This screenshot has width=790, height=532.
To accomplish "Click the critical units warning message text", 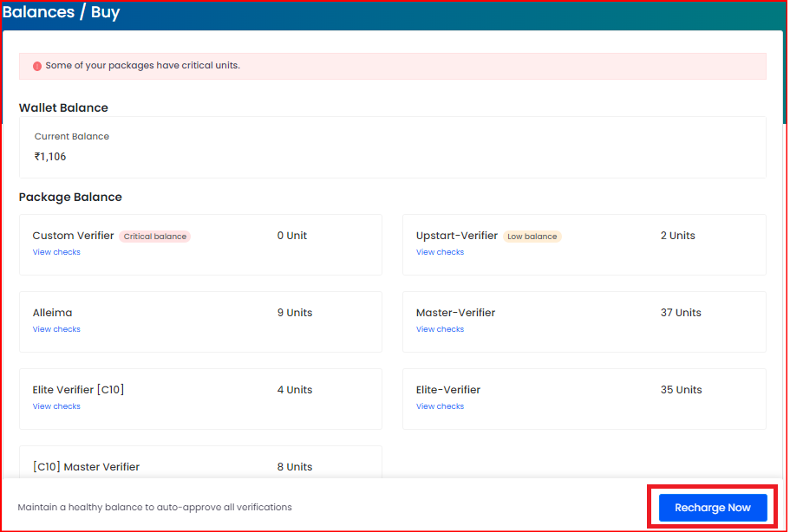I will 142,66.
